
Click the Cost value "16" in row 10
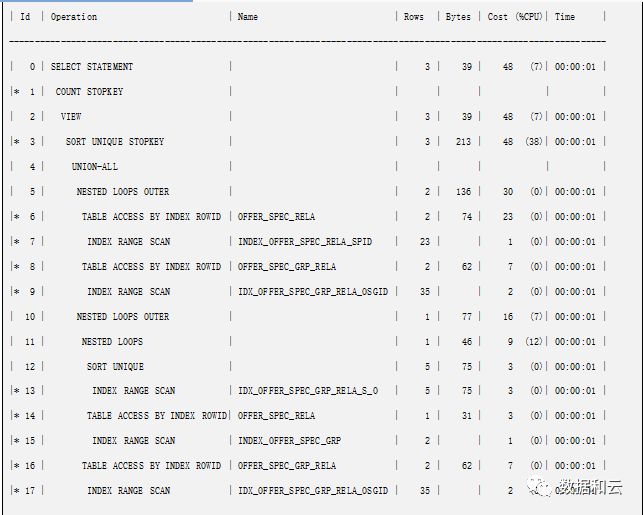[508, 317]
